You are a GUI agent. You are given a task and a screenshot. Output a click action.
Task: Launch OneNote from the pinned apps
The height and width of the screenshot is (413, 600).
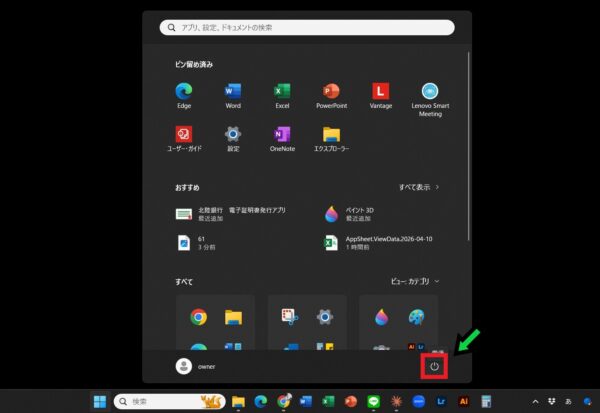click(282, 139)
